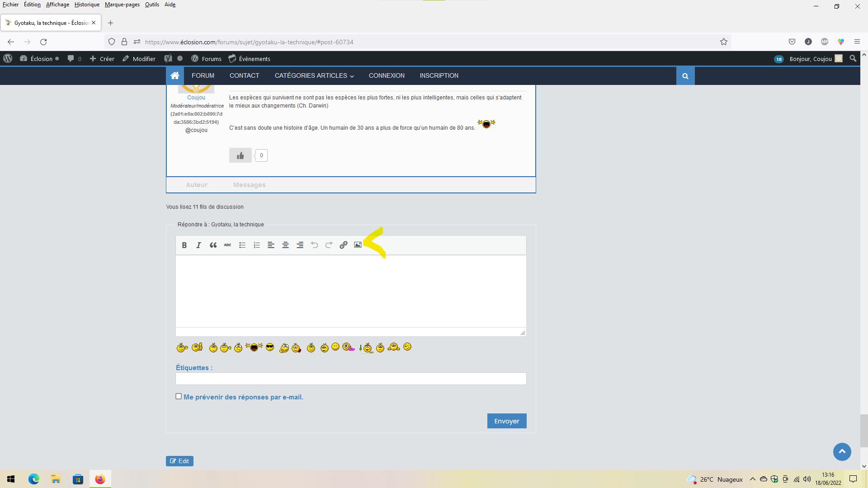Click the Blockquote icon
Viewport: 868px width, 488px height.
tap(213, 244)
